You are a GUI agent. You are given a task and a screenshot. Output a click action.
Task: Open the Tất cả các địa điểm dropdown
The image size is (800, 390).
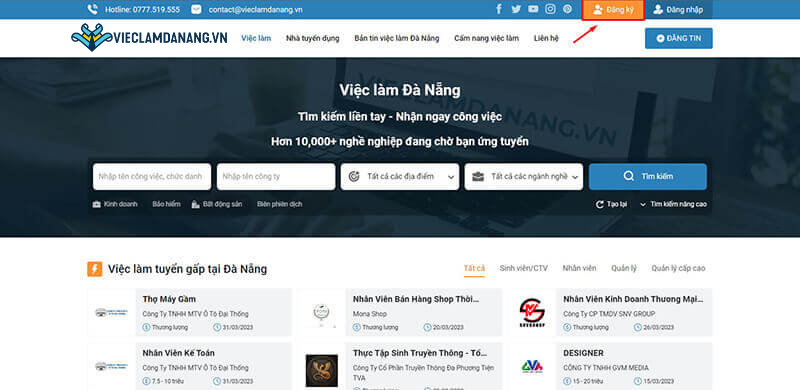399,177
